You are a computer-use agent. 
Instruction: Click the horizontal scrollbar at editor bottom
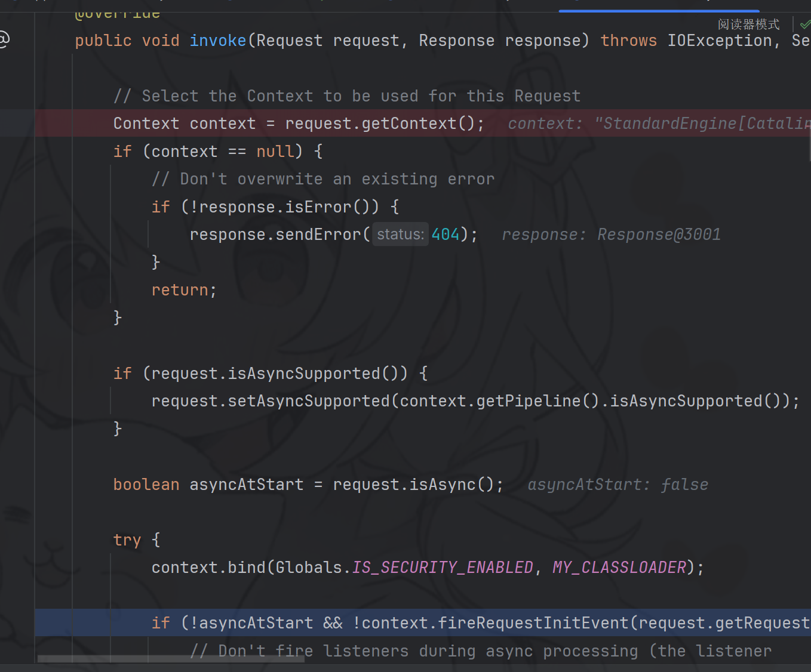coord(171,659)
